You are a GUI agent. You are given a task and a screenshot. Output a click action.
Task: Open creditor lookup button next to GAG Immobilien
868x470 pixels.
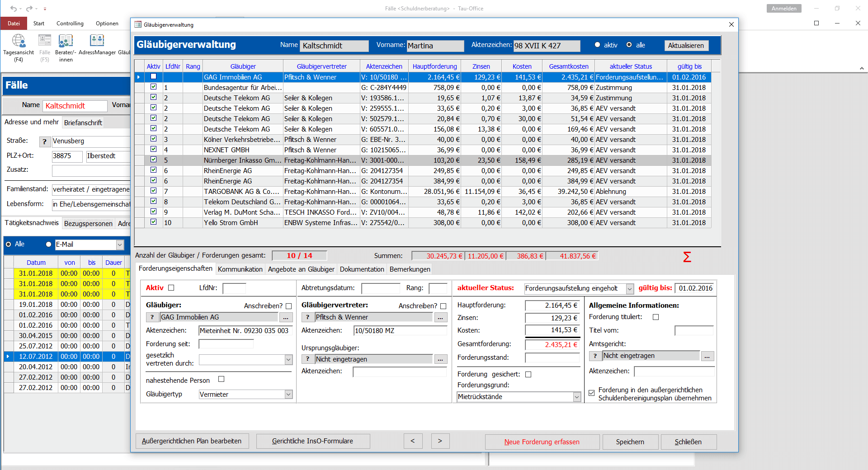286,318
